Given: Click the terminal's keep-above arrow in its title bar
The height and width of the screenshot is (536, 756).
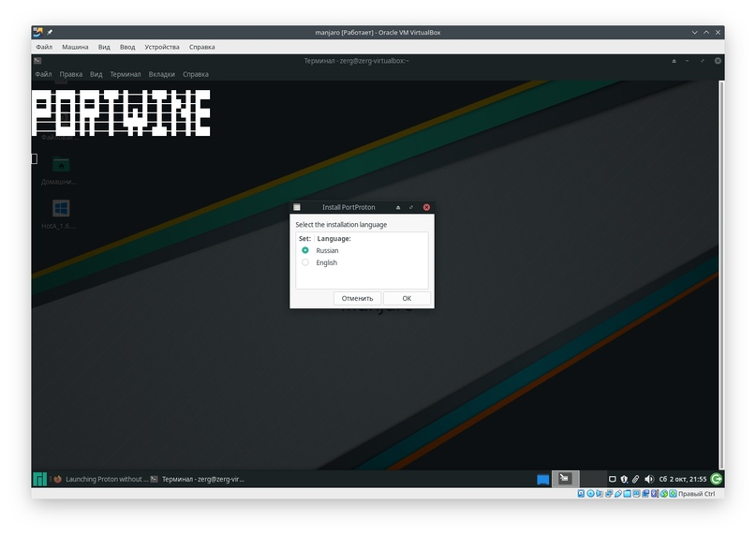Looking at the screenshot, I should coord(674,61).
